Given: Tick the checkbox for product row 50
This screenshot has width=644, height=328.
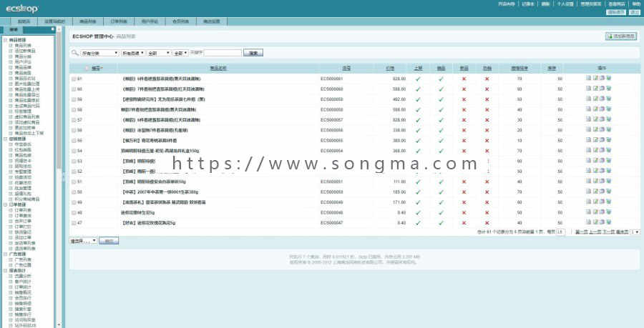Looking at the screenshot, I should pos(74,192).
